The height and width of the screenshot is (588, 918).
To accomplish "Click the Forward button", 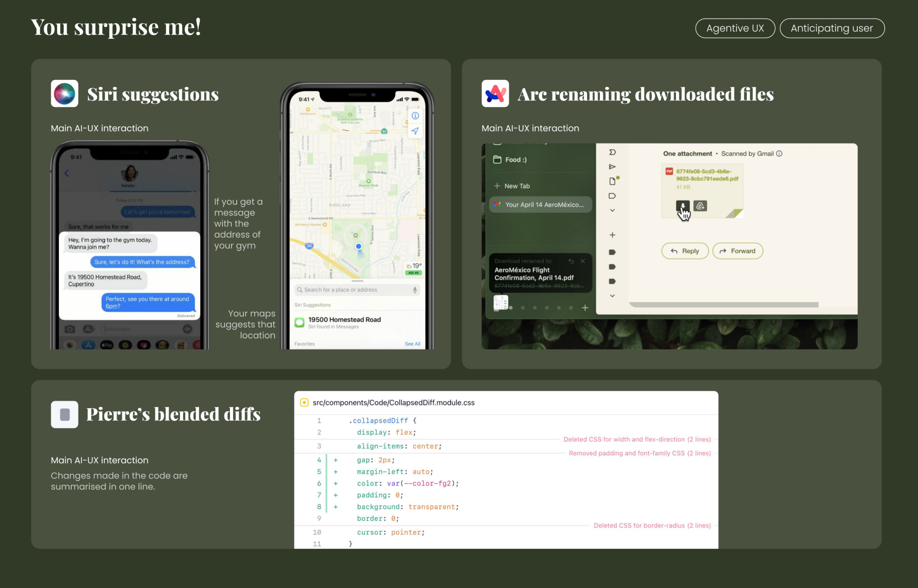I will pyautogui.click(x=738, y=251).
